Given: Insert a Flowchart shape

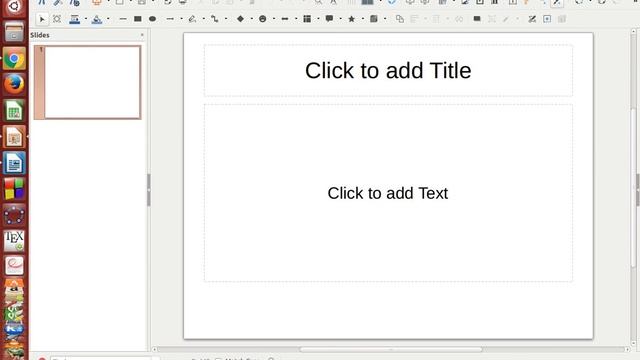Looking at the screenshot, I should [307, 19].
